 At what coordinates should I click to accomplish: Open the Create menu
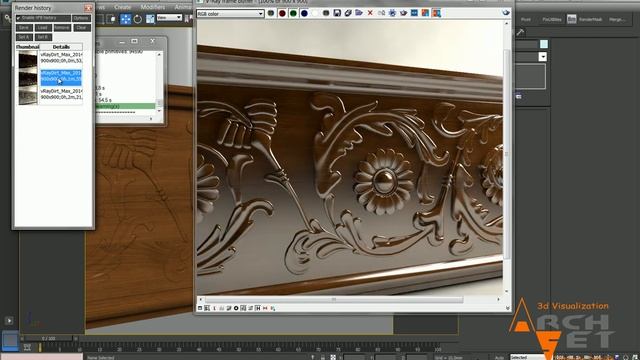click(x=122, y=7)
